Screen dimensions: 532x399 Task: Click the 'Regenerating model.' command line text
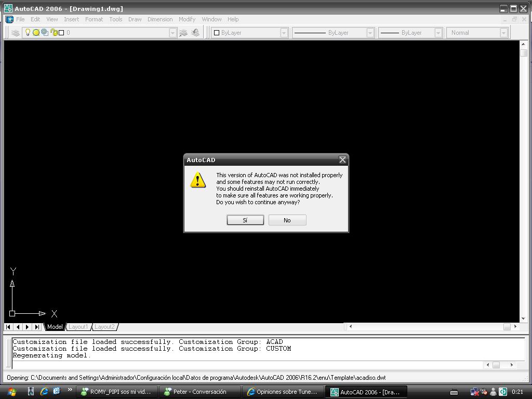pyautogui.click(x=52, y=355)
